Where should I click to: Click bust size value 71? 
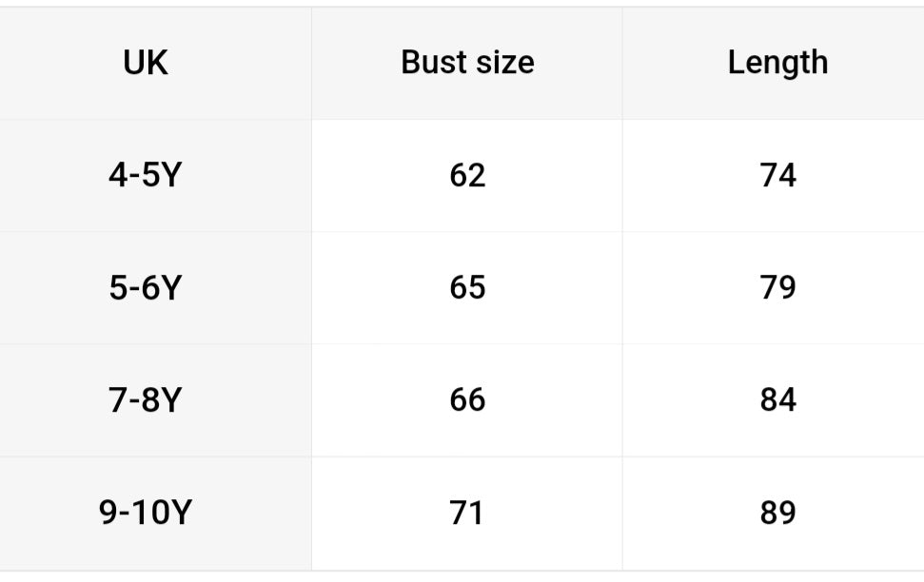coord(467,513)
